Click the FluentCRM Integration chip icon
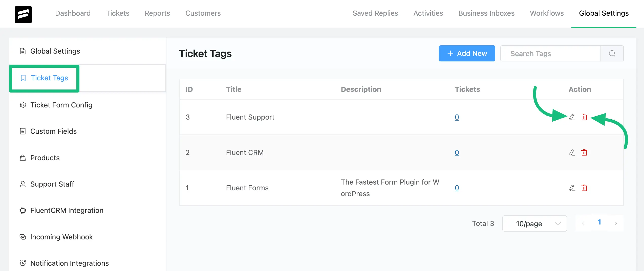 click(x=23, y=210)
